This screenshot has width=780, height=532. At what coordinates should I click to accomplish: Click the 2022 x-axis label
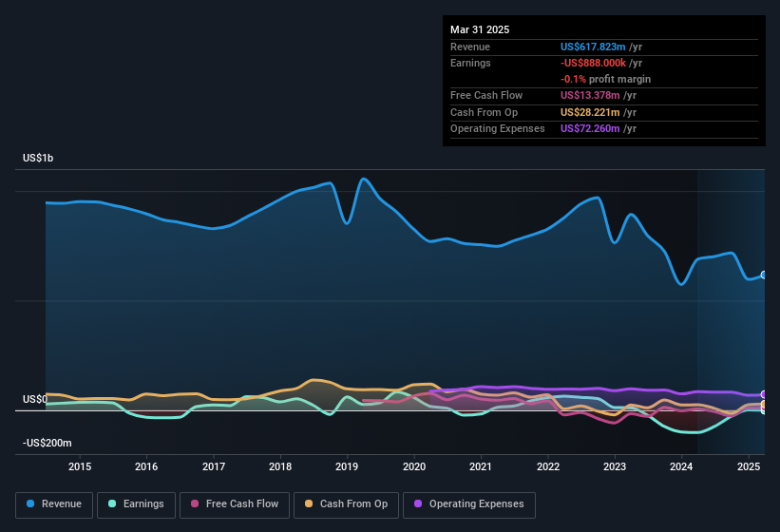547,466
